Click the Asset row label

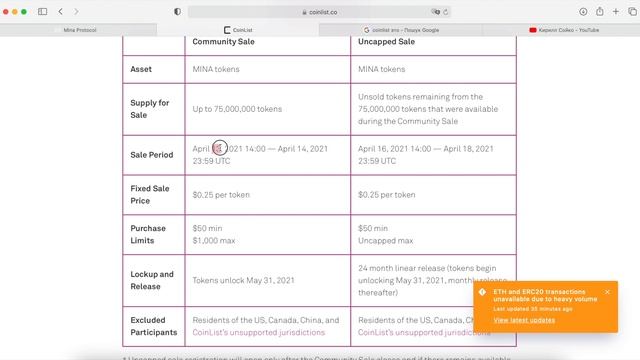141,69
